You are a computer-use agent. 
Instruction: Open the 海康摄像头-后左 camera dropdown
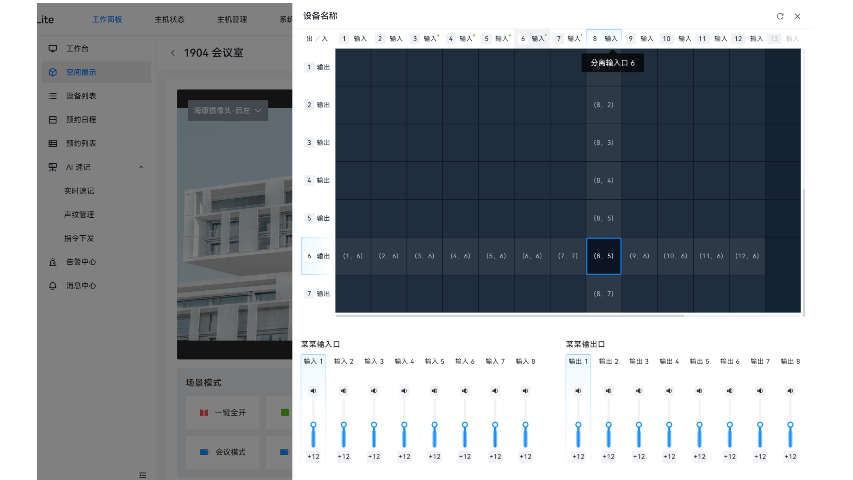[x=228, y=110]
